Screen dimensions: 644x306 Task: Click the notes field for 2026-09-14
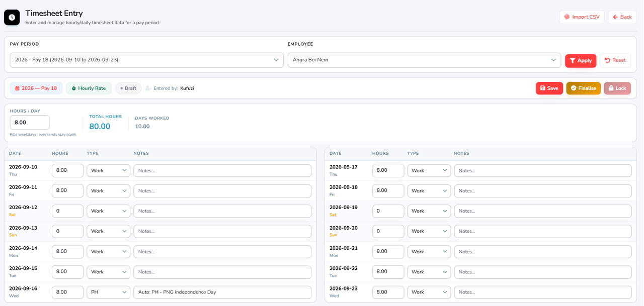click(x=222, y=251)
